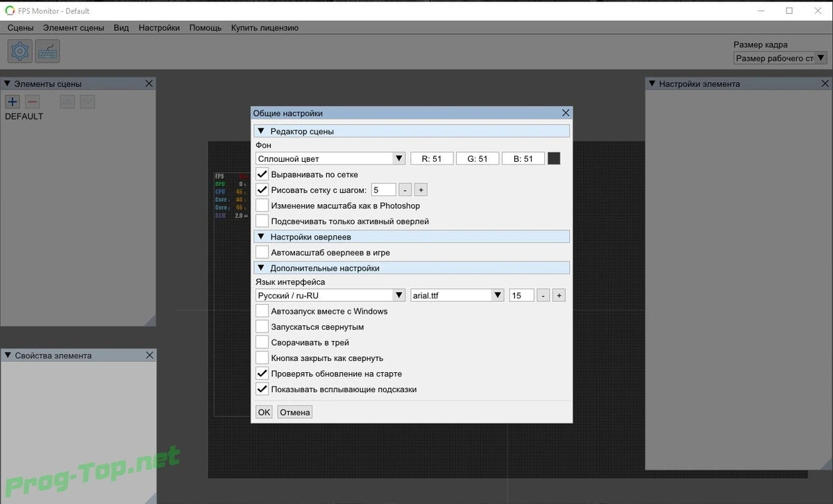Image resolution: width=833 pixels, height=504 pixels.
Task: Click the font size 15 field
Action: pos(521,295)
